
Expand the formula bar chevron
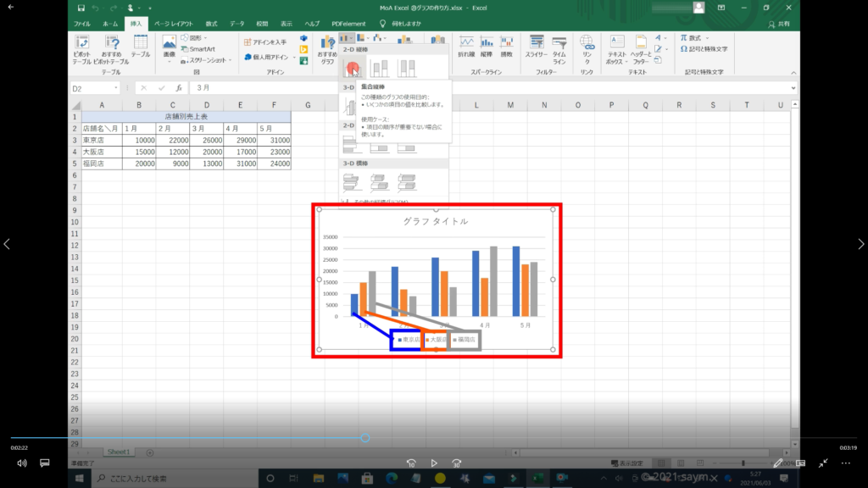click(792, 88)
